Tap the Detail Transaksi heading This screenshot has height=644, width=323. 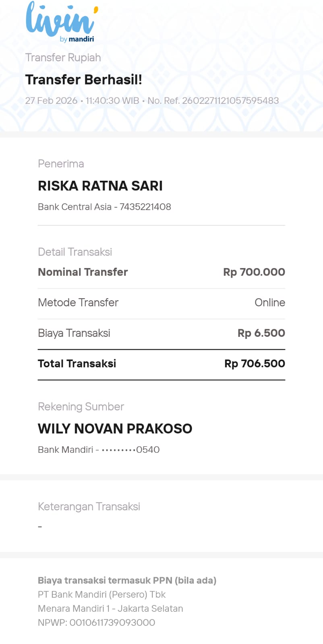[75, 252]
